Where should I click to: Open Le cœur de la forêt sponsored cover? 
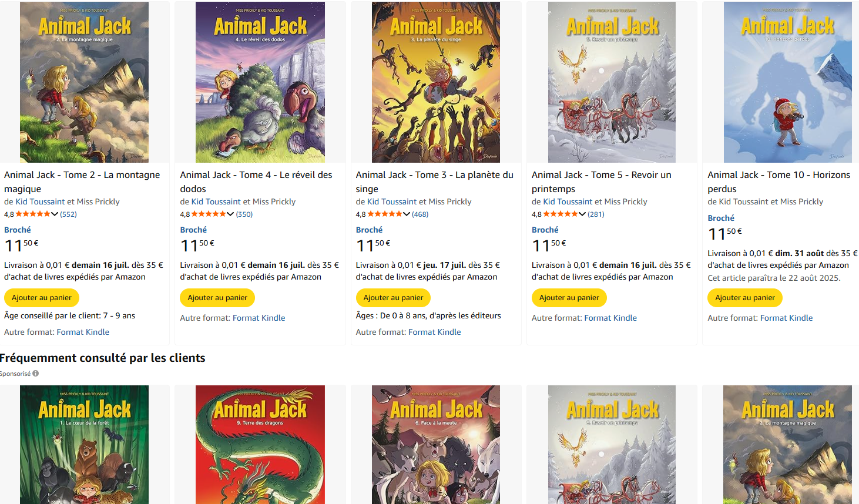[84, 445]
